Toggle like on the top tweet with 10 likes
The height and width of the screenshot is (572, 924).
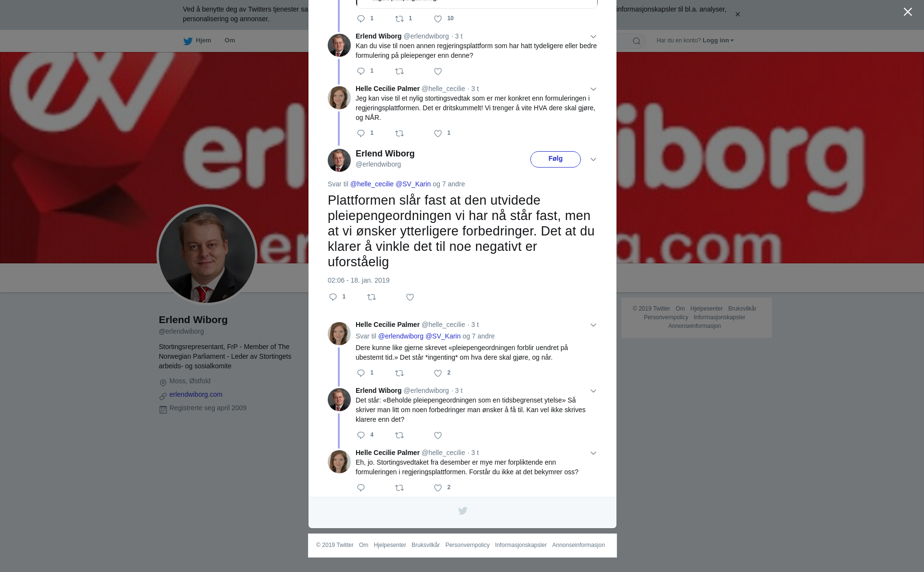click(444, 19)
